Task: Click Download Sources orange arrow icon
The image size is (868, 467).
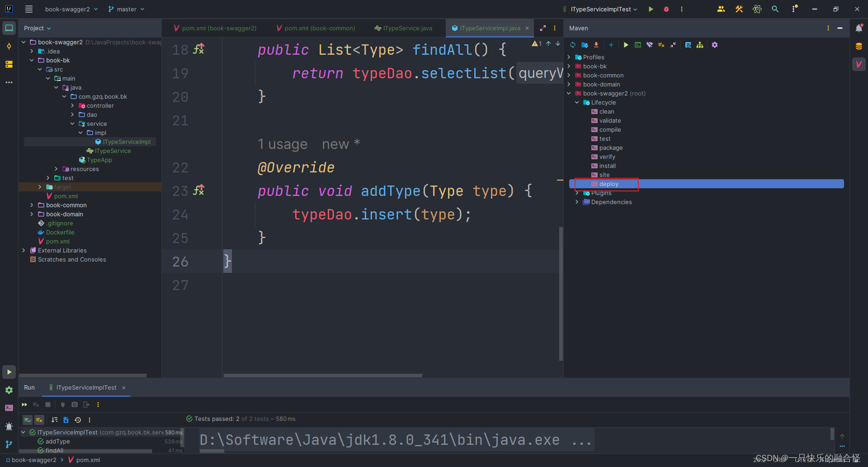Action: 596,45
